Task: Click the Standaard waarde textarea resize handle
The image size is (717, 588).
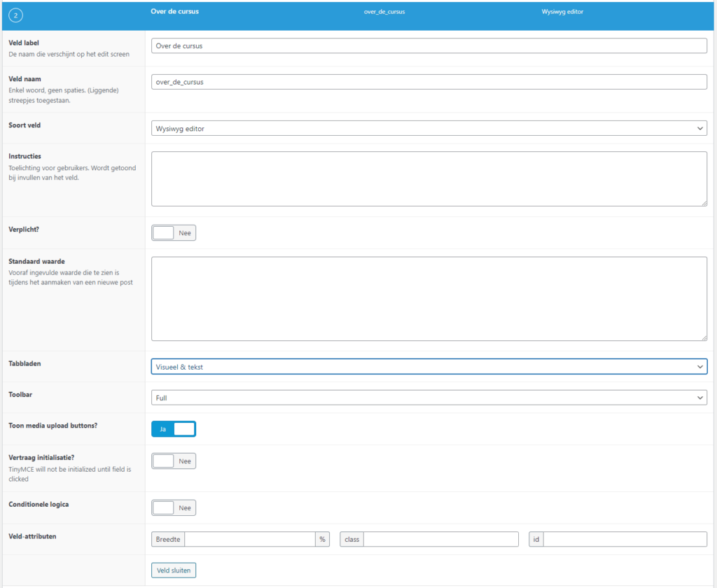Action: [x=704, y=338]
